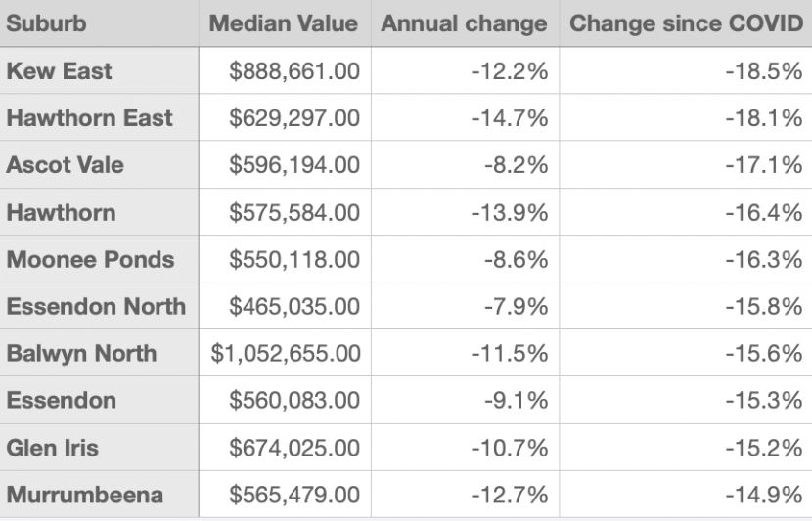Select the Essendon North suburb cell
This screenshot has width=812, height=521.
coord(96,307)
